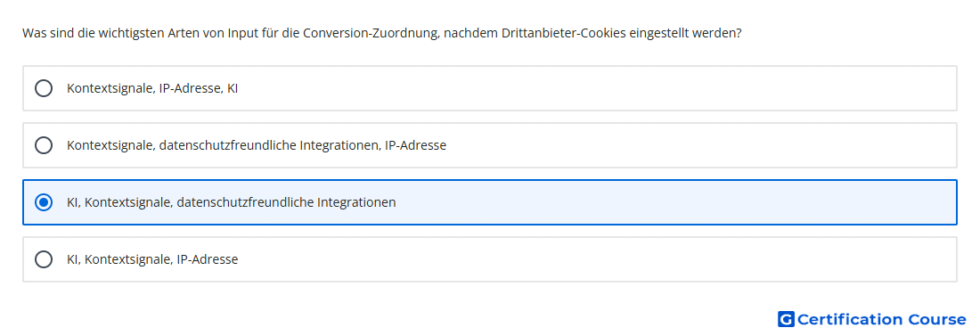Click label text 'KI, Kontextsignale, datenschutzfreundliche Integrationen'

pos(232,202)
